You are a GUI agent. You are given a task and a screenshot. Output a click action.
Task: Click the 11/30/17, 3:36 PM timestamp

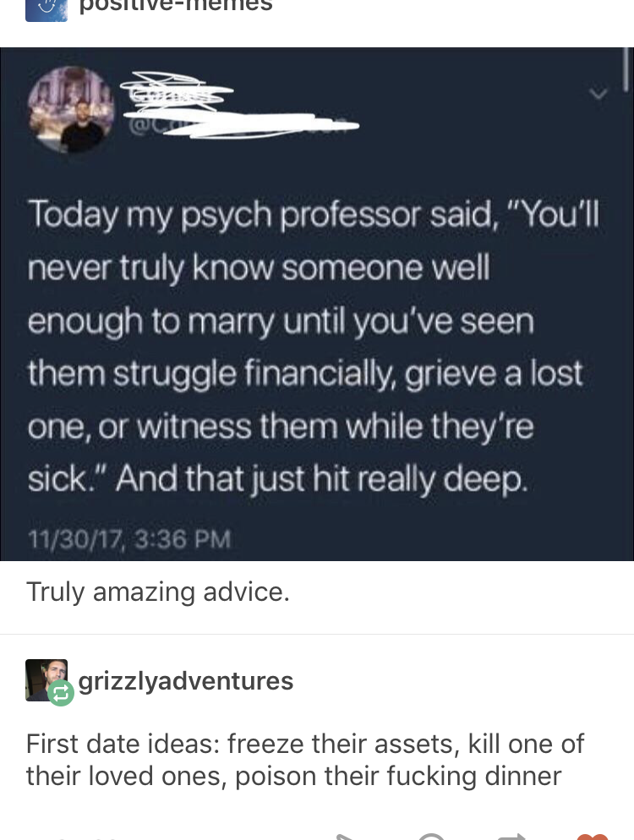point(129,539)
